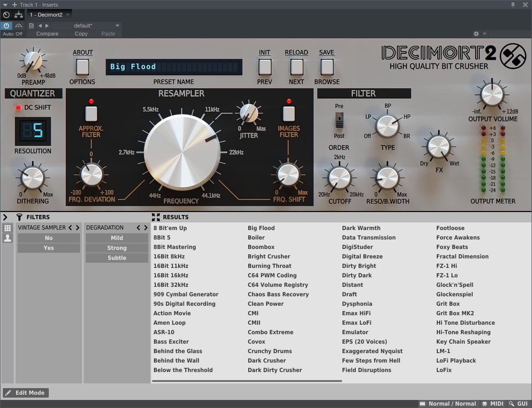Open the gear settings icon
Image resolution: width=532 pixels, height=408 pixels.
[x=476, y=34]
